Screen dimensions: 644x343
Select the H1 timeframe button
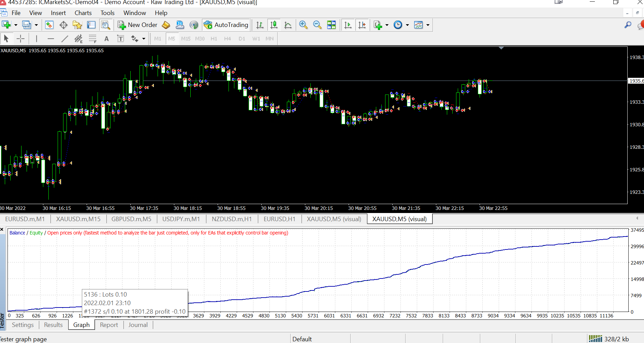pos(214,39)
